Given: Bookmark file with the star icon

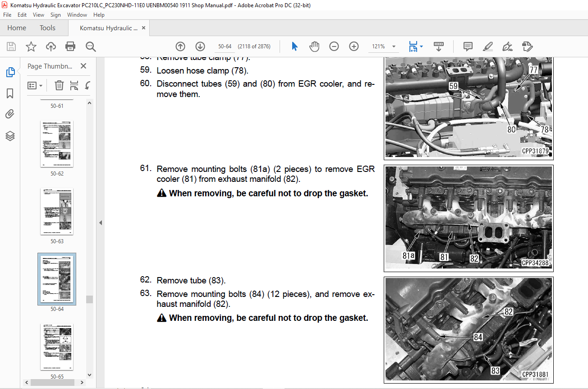Looking at the screenshot, I should (31, 46).
